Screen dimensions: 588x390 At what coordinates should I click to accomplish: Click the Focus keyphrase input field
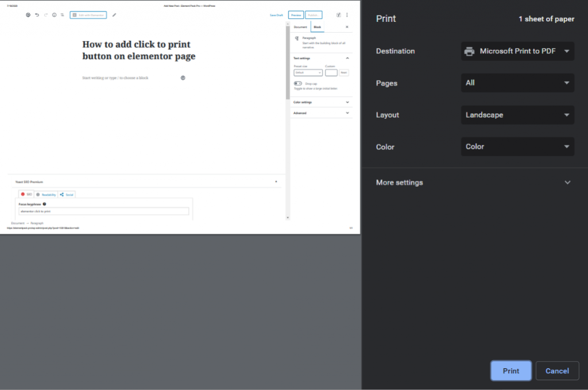(x=103, y=211)
